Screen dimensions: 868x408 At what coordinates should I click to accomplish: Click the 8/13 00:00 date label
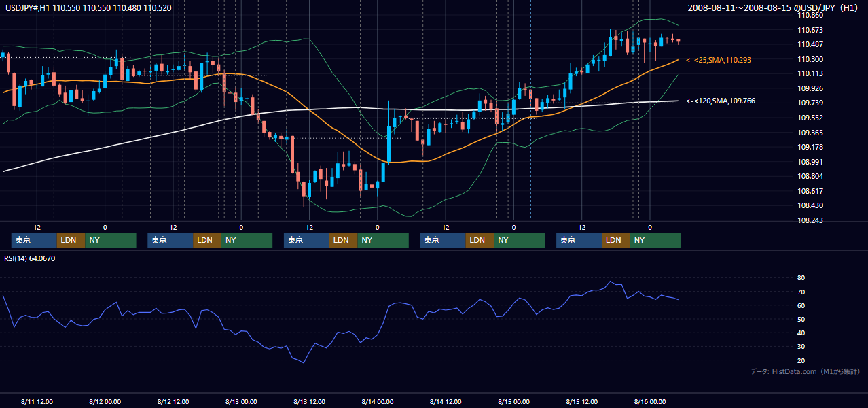pos(241,401)
